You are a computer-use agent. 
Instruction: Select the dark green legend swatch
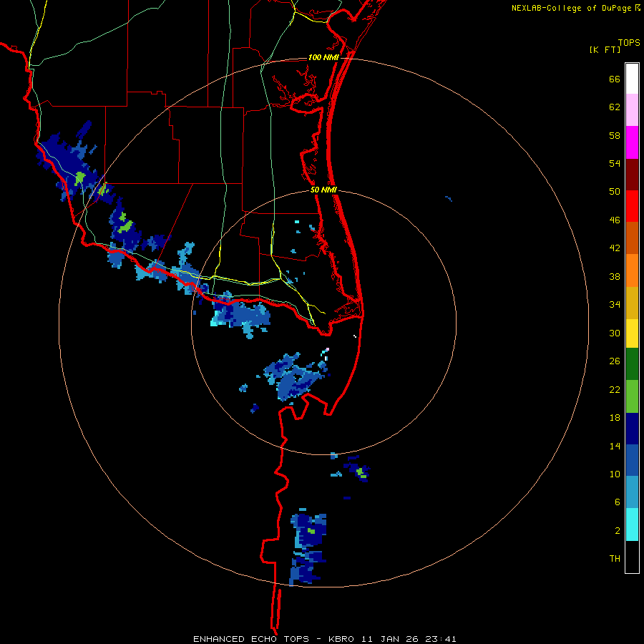tap(632, 364)
